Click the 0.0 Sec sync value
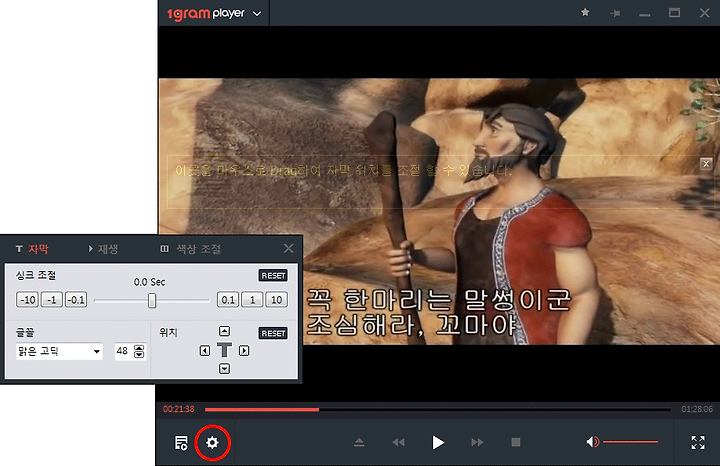The width and height of the screenshot is (720, 466). [x=149, y=282]
